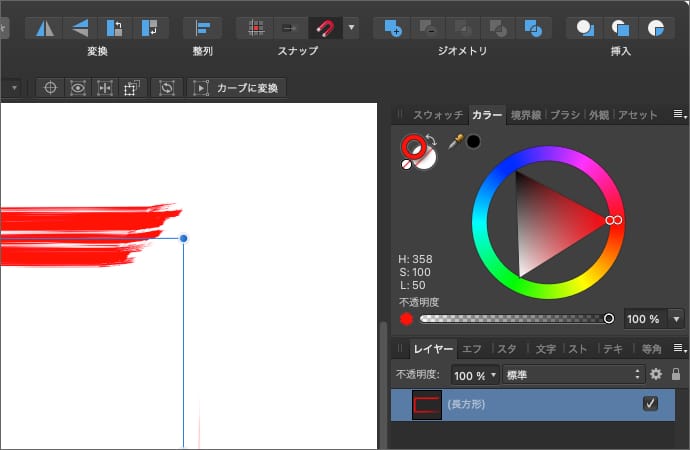Pick the eyedropper color picker tool
690x450 pixels.
(x=456, y=142)
